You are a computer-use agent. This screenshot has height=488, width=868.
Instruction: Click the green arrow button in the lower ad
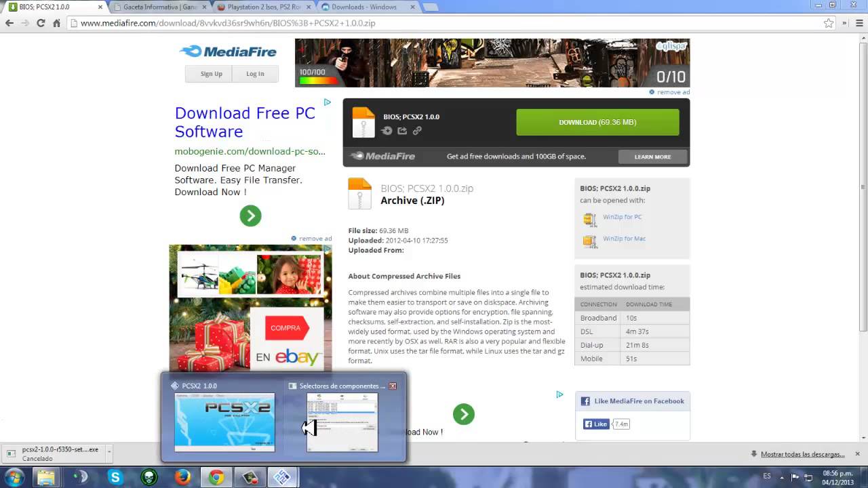[x=464, y=414]
